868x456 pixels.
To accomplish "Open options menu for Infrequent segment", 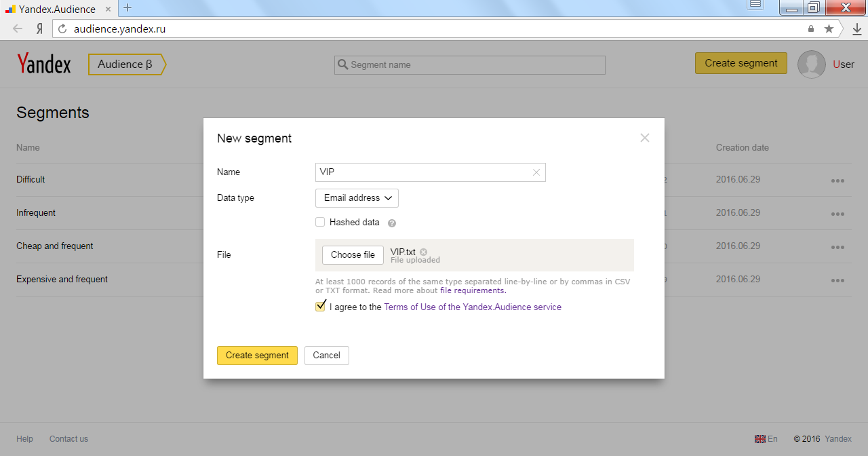I will (837, 214).
